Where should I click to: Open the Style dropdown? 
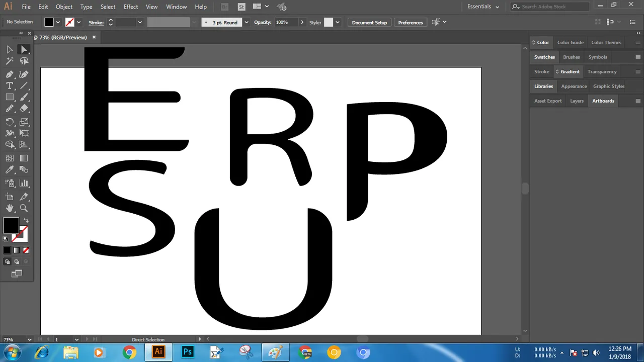tap(337, 22)
